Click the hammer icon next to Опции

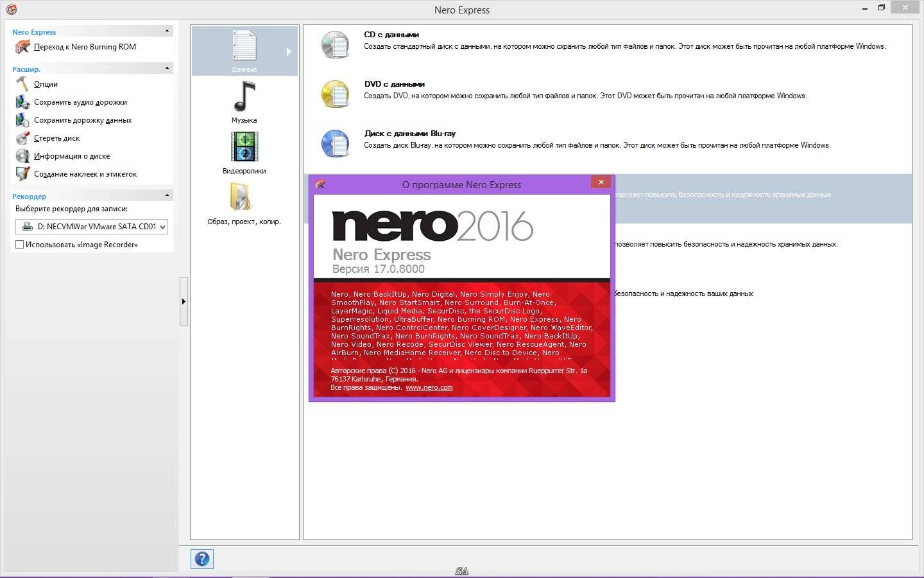22,84
